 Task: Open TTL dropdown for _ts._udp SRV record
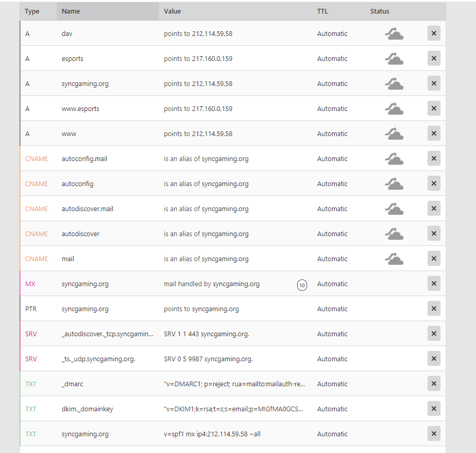click(332, 359)
